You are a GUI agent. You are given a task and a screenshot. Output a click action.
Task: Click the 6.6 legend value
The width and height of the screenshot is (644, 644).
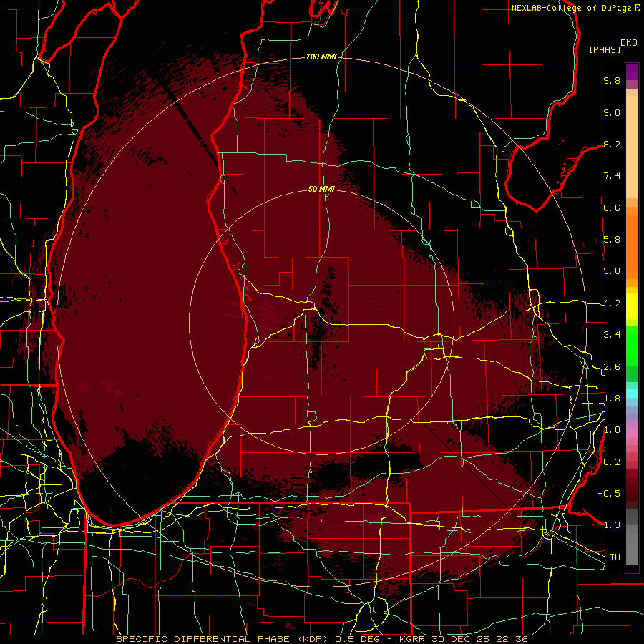[x=612, y=208]
